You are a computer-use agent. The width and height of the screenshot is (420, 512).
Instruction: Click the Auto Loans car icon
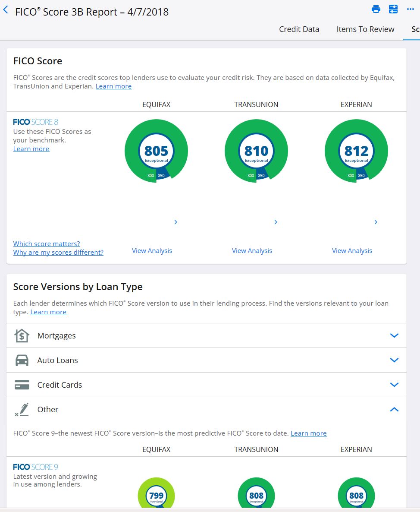22,360
